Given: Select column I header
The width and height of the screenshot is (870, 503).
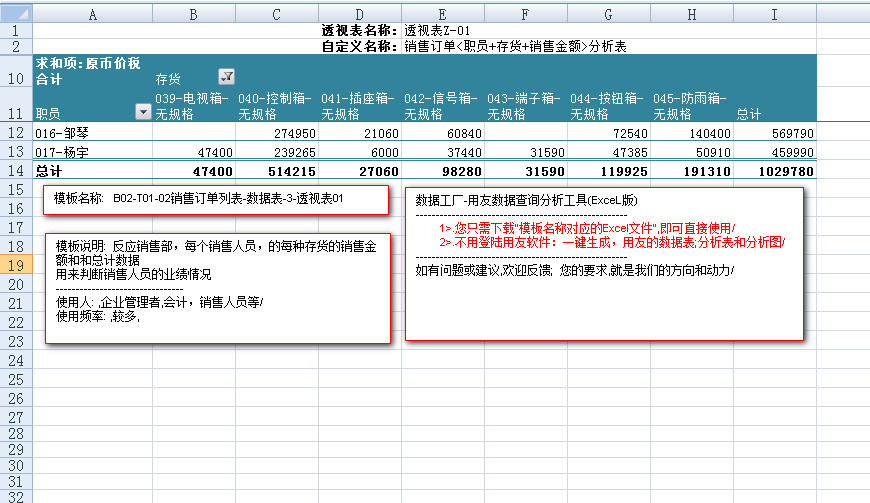Looking at the screenshot, I should (x=774, y=13).
